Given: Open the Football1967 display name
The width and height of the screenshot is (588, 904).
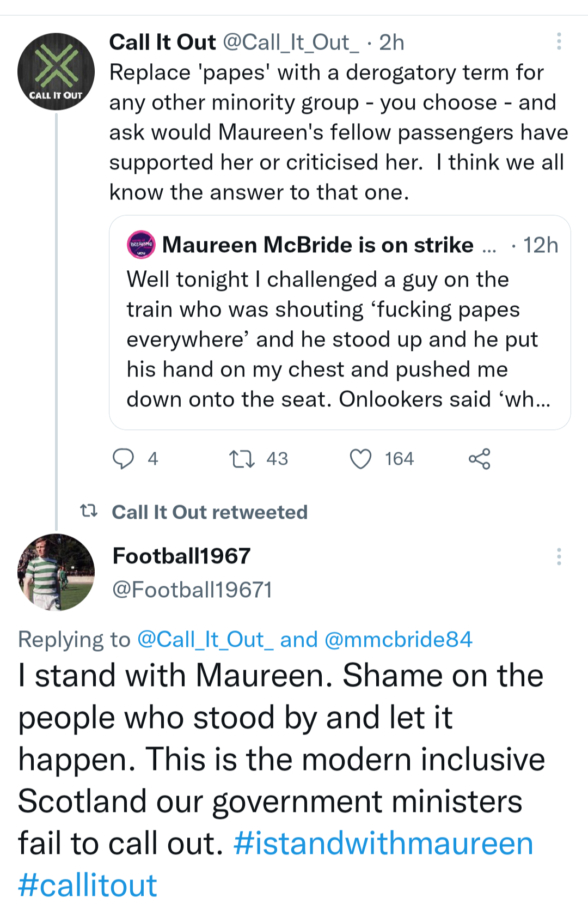Looking at the screenshot, I should [x=181, y=556].
